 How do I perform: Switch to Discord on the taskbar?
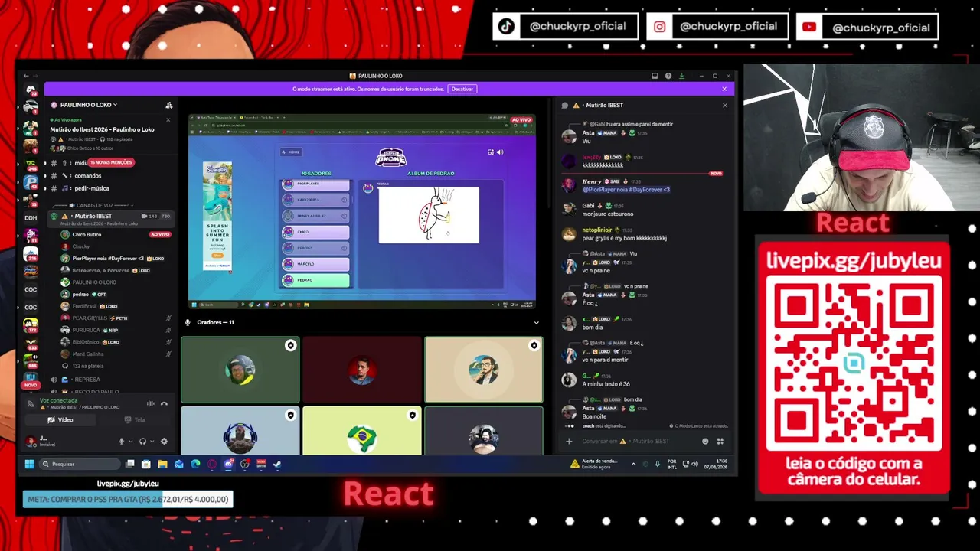click(x=228, y=464)
